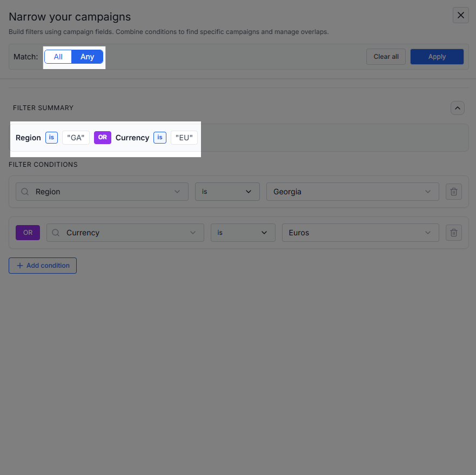The width and height of the screenshot is (476, 475).
Task: Open the Region field dropdown
Action: click(103, 192)
